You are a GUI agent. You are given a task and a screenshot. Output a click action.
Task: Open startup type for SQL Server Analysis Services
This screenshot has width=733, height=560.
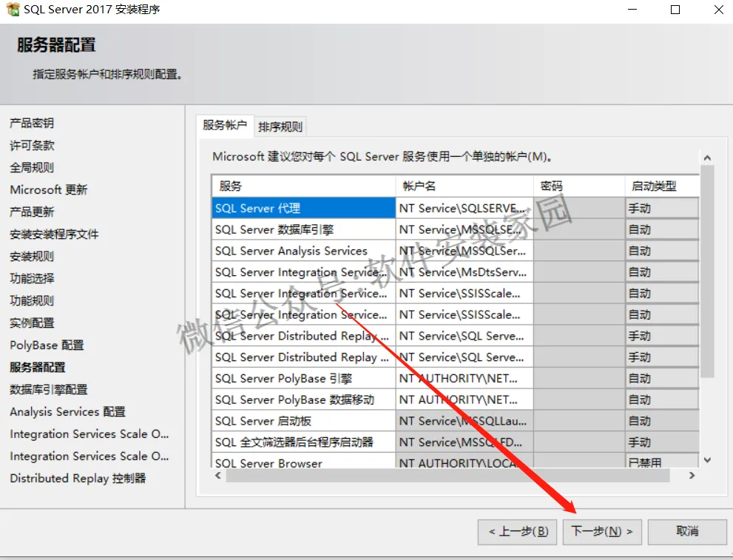coord(662,251)
